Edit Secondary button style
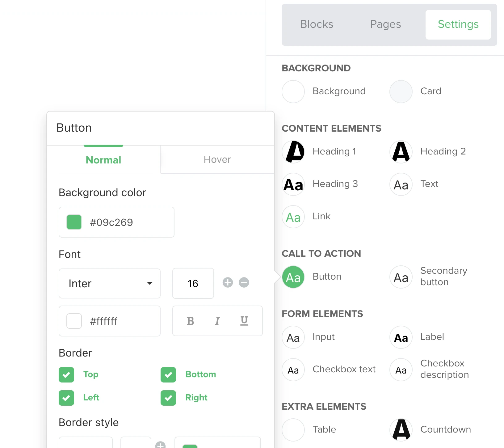This screenshot has height=448, width=504. 401,277
